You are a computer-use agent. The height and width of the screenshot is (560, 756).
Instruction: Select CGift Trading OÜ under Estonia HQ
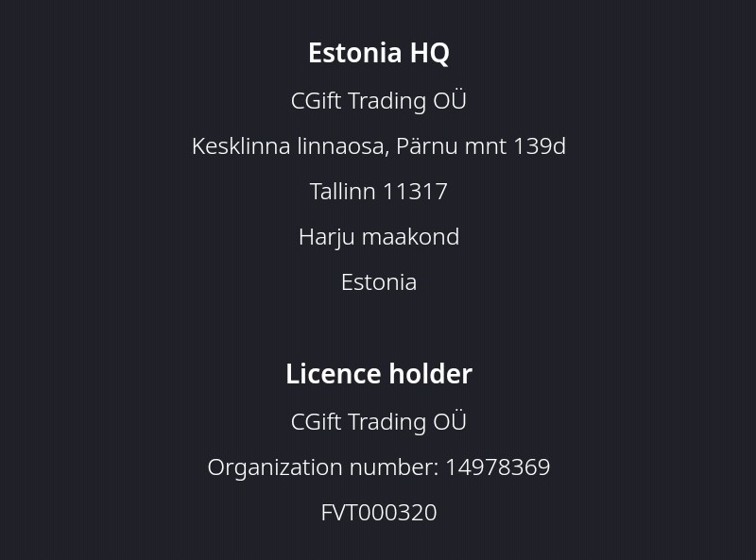tap(378, 101)
